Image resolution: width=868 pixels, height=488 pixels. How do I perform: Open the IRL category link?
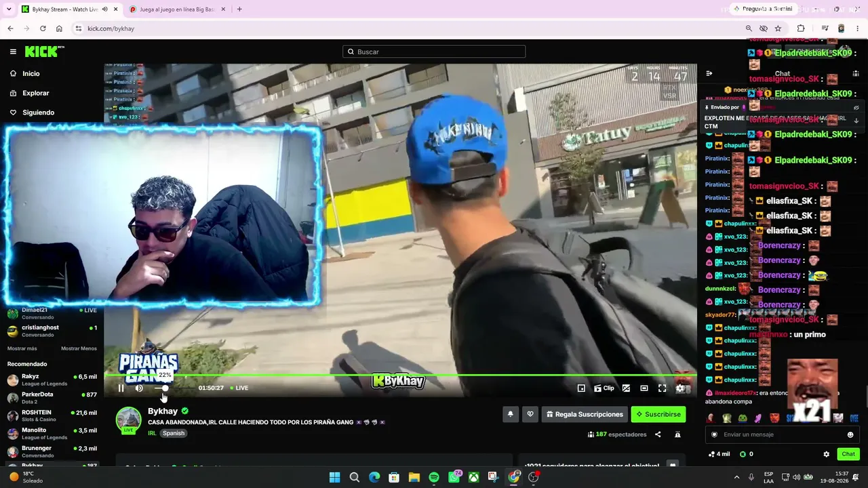pos(152,433)
